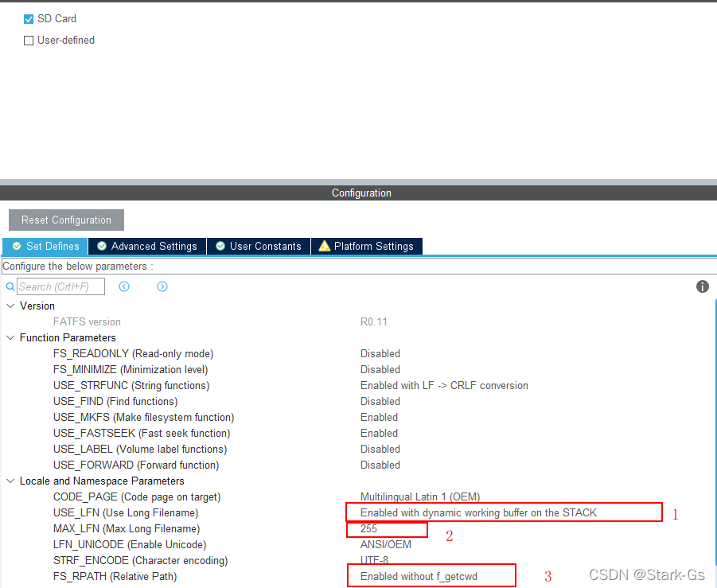Open FS_RPATH Enabled without f_getcwd value
Viewport: 717px width, 588px height.
pyautogui.click(x=419, y=577)
